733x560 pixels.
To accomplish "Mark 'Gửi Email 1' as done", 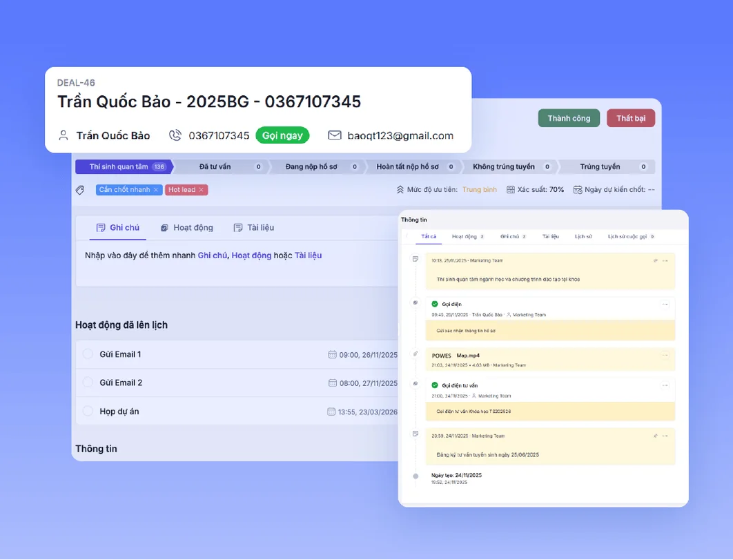I will coord(88,354).
